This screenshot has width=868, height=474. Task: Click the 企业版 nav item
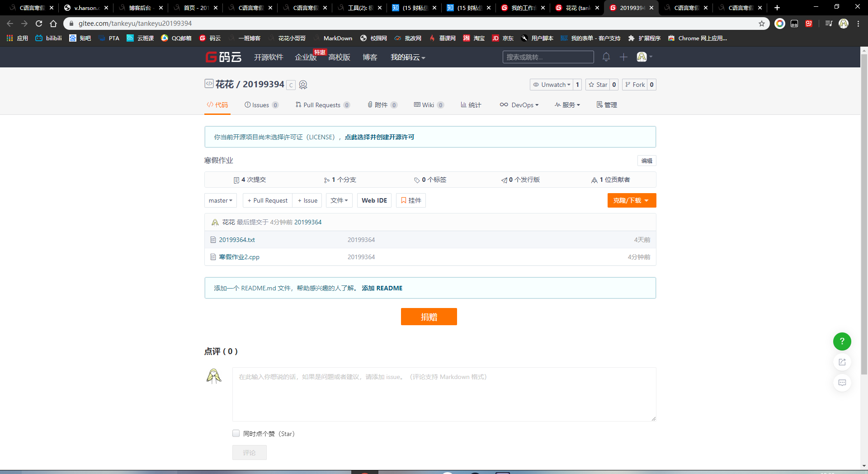click(306, 57)
